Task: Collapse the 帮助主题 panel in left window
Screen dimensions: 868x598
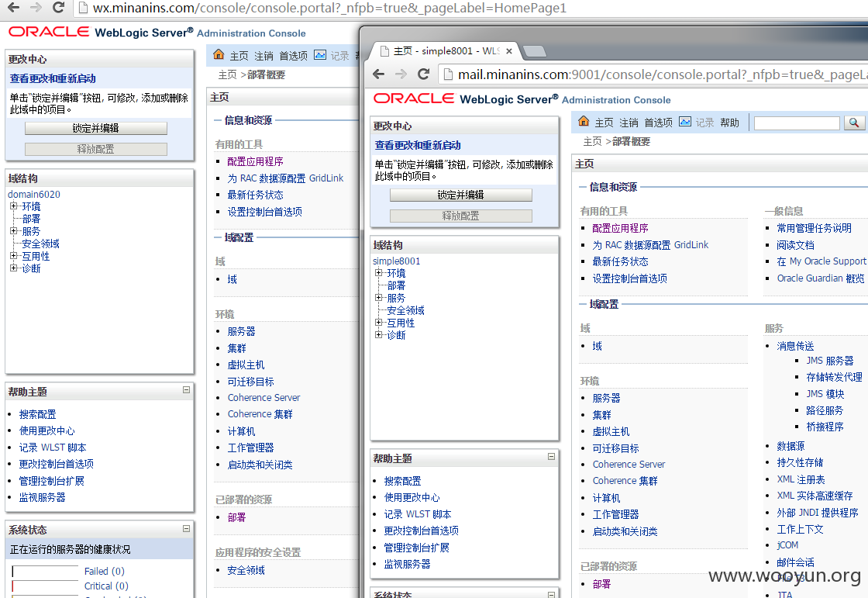Action: (187, 389)
